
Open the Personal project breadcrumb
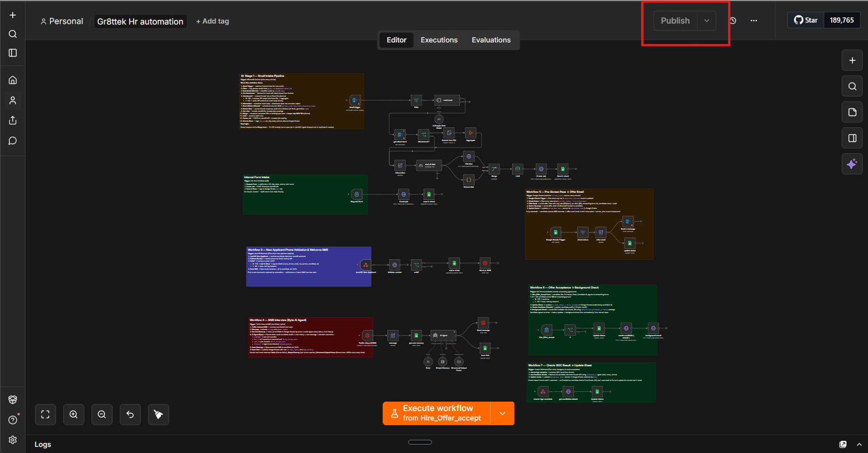coord(62,21)
